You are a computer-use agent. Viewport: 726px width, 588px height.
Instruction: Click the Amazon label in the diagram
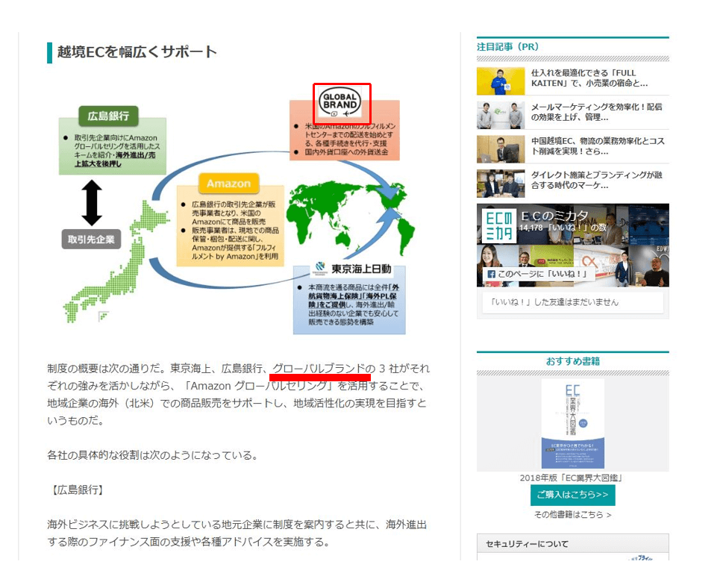point(228,184)
